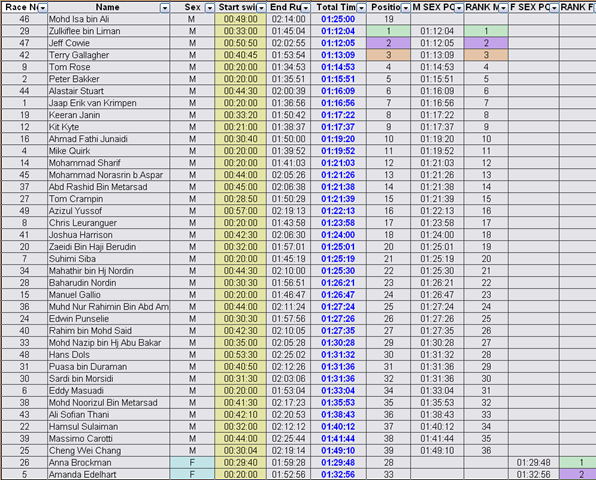Select Jeff Cowie's total time 01:12:05
596x480 pixels.
[x=338, y=43]
